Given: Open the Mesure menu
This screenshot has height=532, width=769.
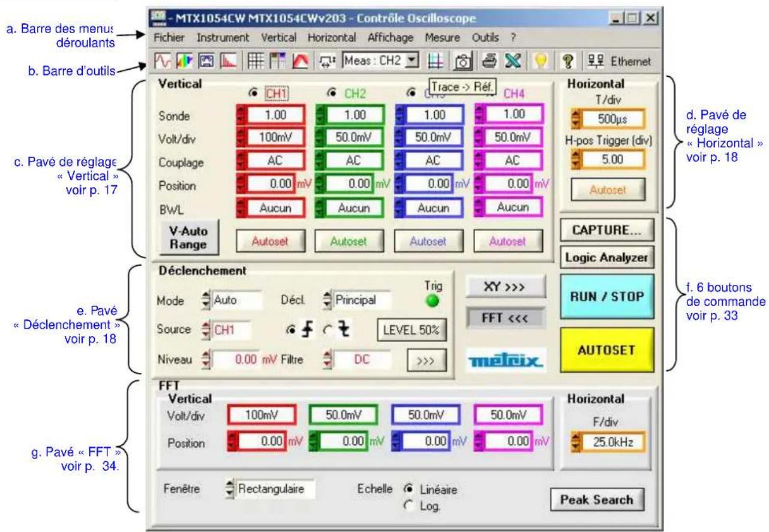Looking at the screenshot, I should coord(443,37).
